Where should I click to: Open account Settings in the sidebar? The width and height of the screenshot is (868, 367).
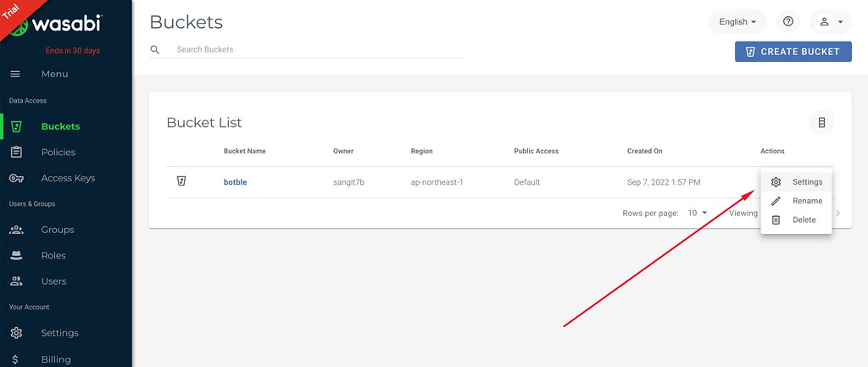click(x=60, y=333)
